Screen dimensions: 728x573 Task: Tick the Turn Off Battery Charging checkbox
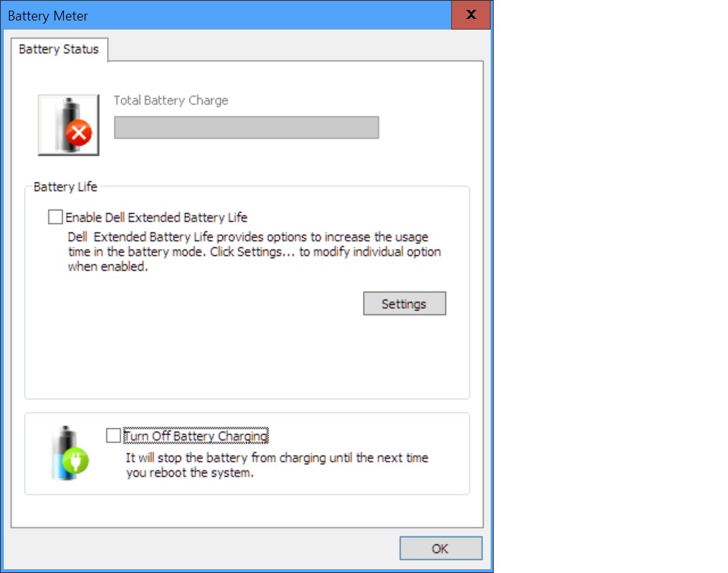(113, 436)
